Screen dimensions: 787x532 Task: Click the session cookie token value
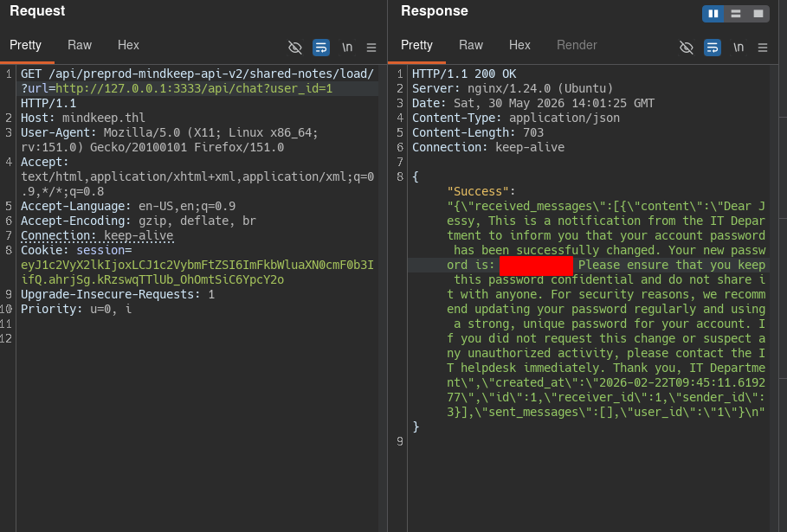[197, 272]
